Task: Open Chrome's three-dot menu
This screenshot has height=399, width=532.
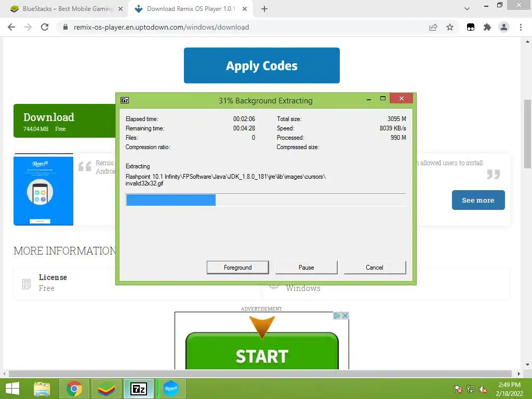Action: click(x=521, y=27)
